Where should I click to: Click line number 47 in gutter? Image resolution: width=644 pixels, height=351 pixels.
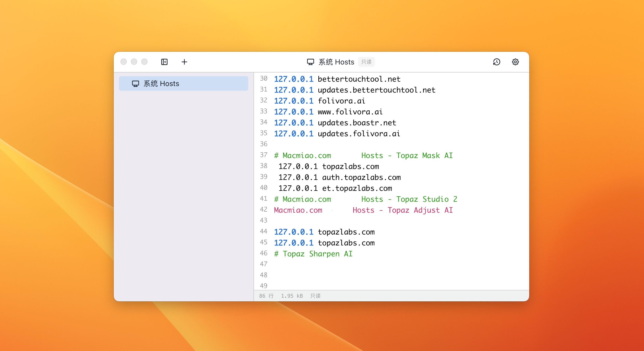coord(264,264)
